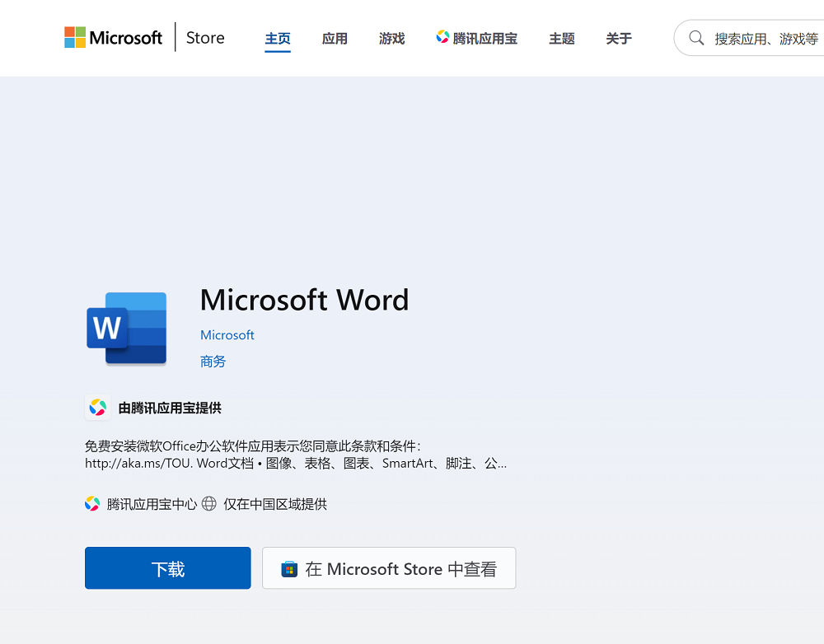
Task: Click the blue Microsoft Word app icon
Action: click(x=127, y=328)
